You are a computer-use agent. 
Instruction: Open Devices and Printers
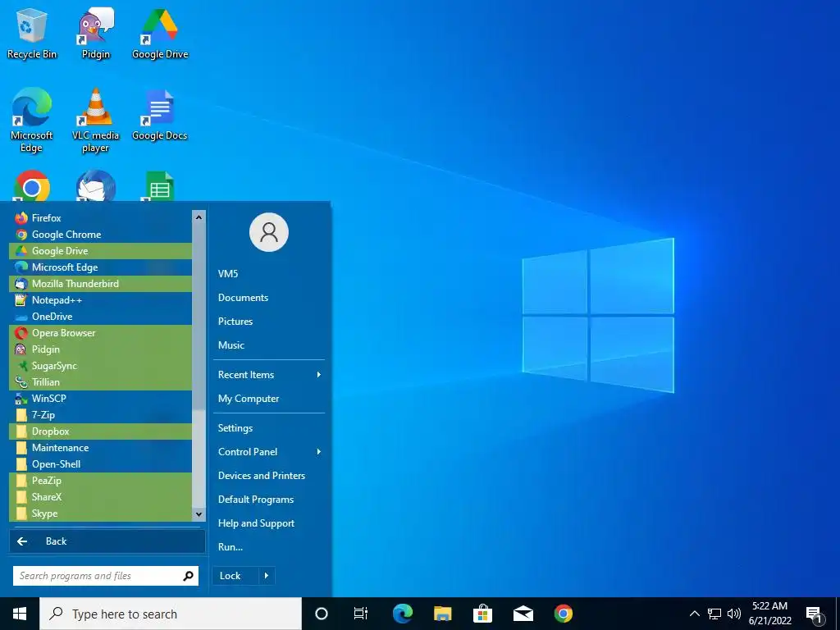269,476
